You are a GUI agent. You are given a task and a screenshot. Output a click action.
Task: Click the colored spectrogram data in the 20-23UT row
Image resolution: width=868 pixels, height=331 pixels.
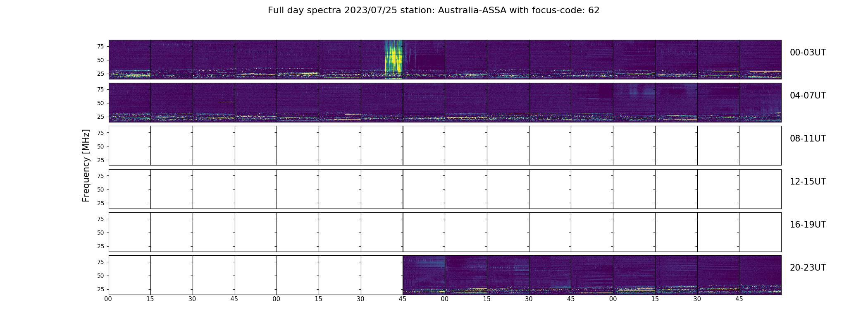tap(592, 275)
